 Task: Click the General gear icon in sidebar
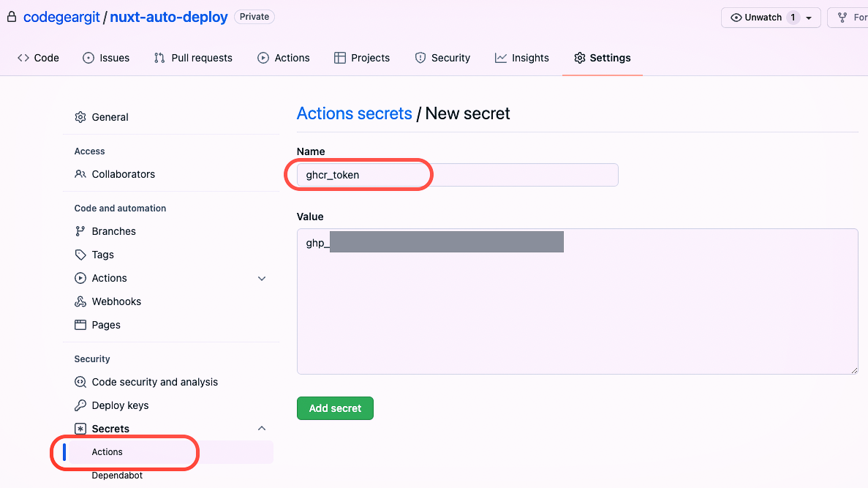coord(80,117)
